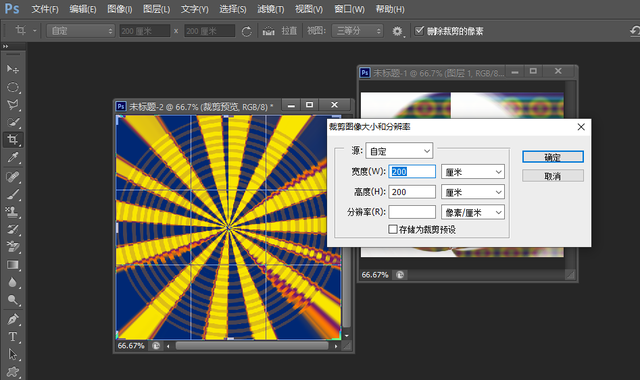Screen dimensions: 640x380
Task: Check 存储为裁剪预设 checkbox
Action: (x=393, y=229)
